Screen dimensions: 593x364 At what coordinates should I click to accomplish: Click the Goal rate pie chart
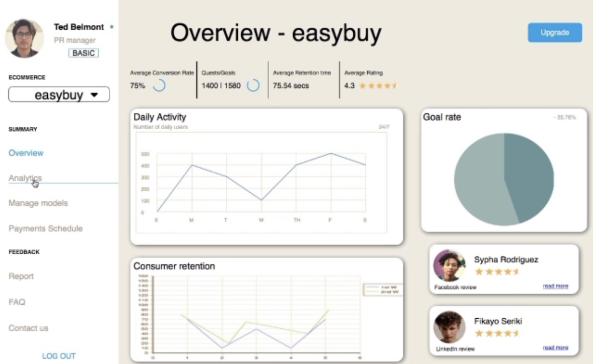[x=504, y=179]
